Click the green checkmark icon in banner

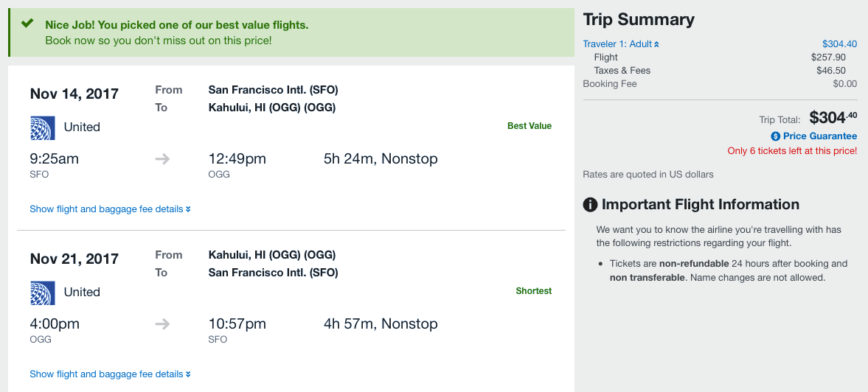(x=27, y=24)
